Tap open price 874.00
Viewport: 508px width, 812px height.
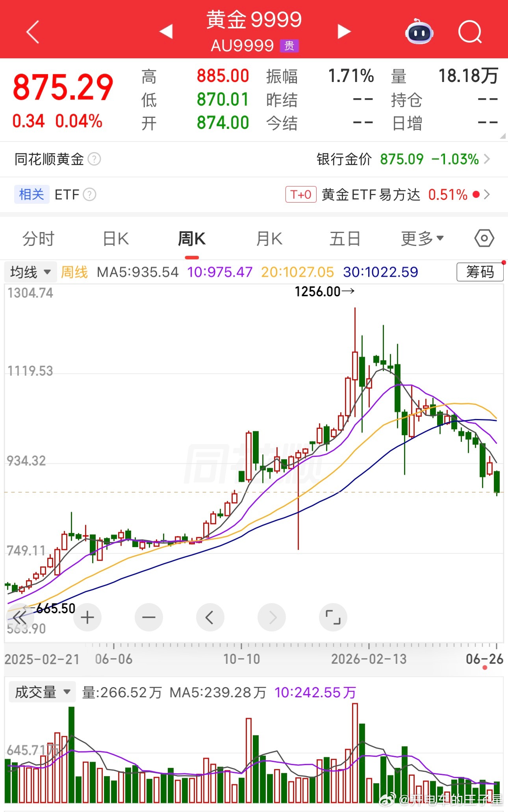(223, 123)
